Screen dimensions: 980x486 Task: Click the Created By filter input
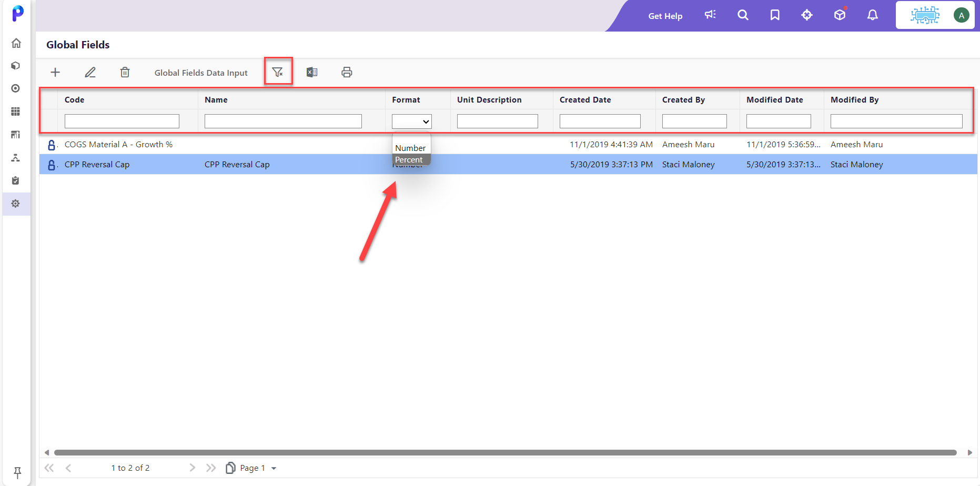(x=694, y=121)
